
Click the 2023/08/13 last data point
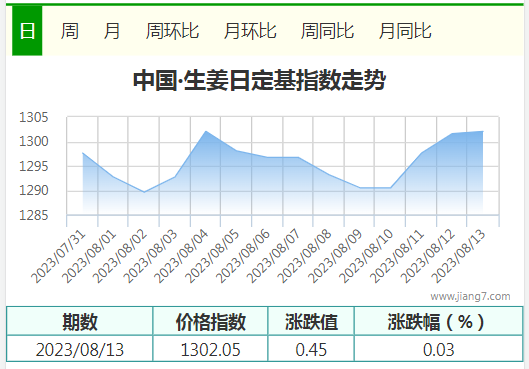483,132
